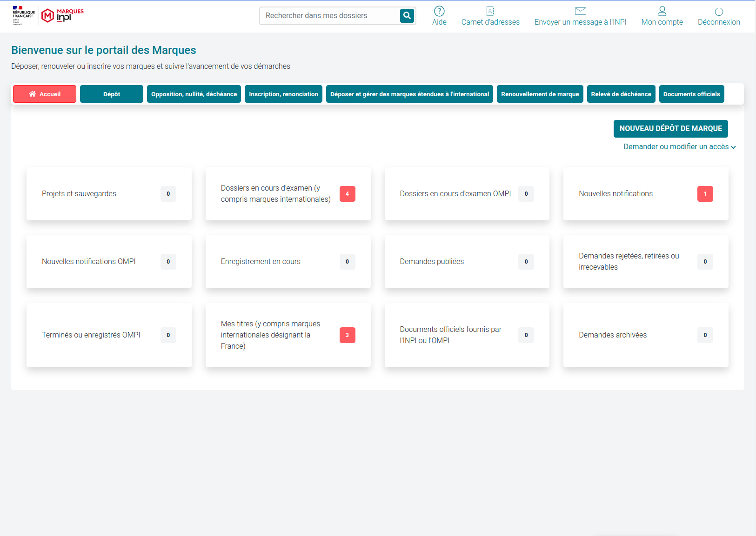Open marques étendues à l'international tab
Viewport: 756px width, 536px height.
[x=409, y=94]
